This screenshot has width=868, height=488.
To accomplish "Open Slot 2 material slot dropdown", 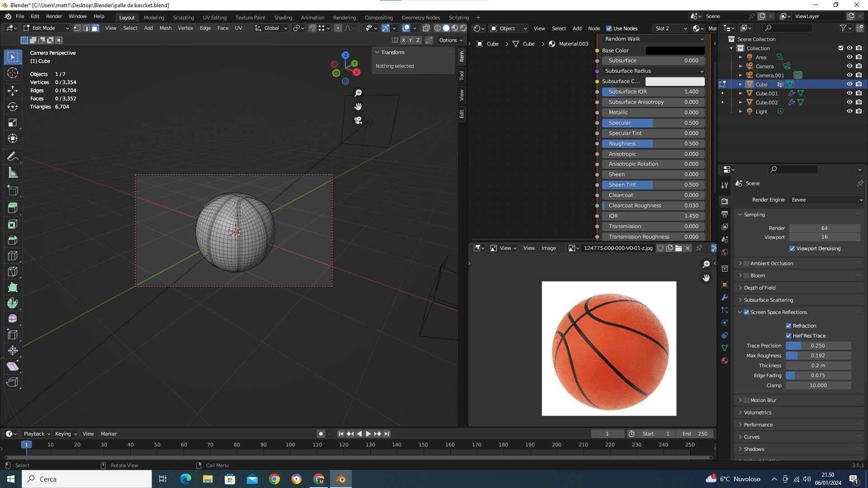I will (671, 28).
